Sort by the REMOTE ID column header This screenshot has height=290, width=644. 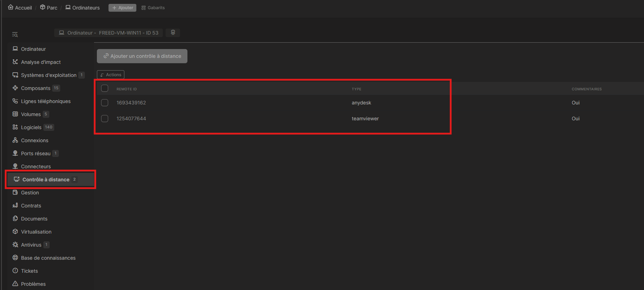[126, 89]
